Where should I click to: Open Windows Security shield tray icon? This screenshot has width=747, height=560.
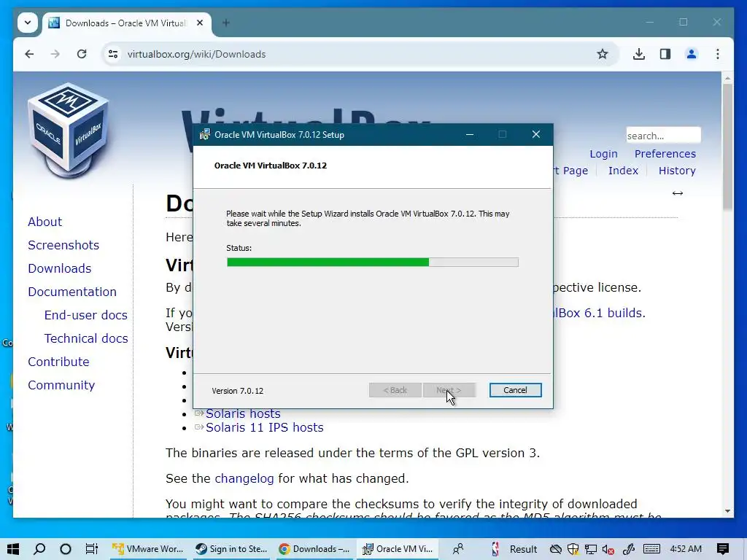coord(573,549)
